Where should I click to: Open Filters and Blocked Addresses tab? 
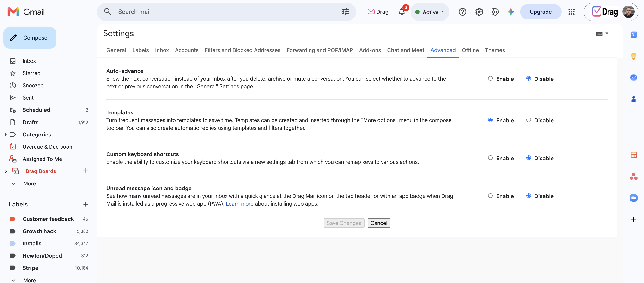242,50
